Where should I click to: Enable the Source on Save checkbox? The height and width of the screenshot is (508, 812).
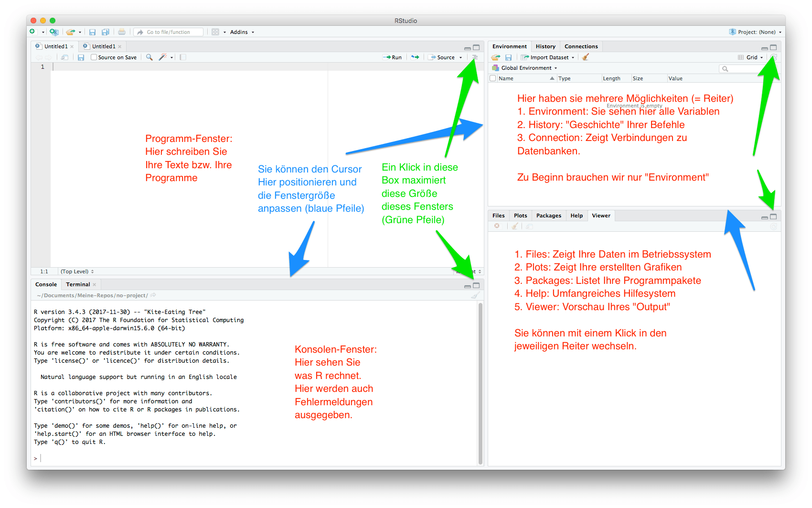tap(94, 57)
